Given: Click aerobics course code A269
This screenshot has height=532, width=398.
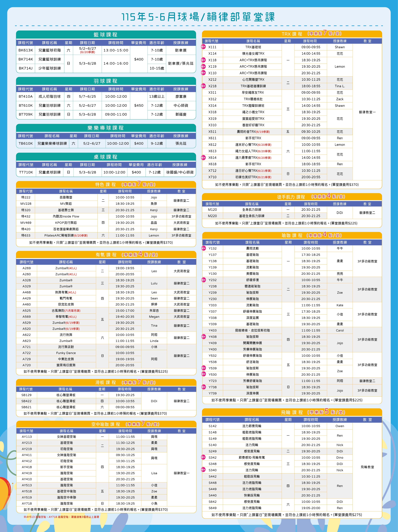Looking at the screenshot, I should [27, 268].
